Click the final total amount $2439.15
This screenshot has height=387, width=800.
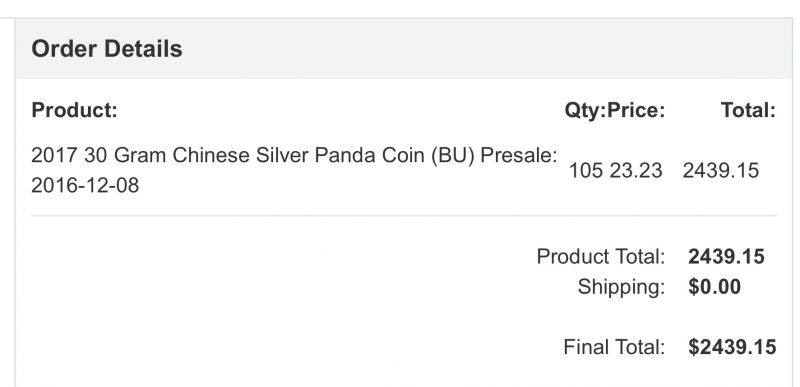pyautogui.click(x=732, y=347)
